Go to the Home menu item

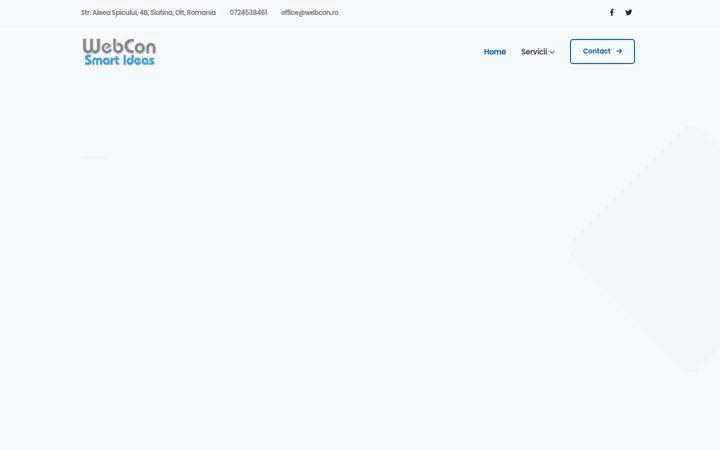tap(495, 52)
